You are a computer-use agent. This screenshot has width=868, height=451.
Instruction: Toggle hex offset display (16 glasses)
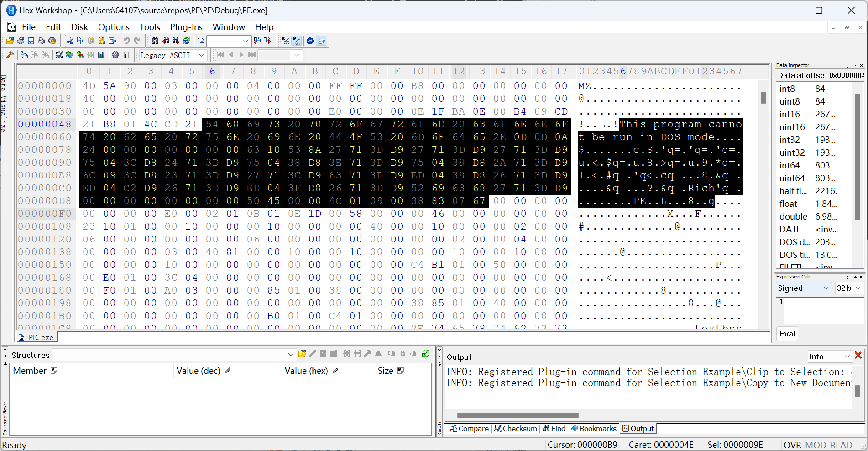pos(297,41)
